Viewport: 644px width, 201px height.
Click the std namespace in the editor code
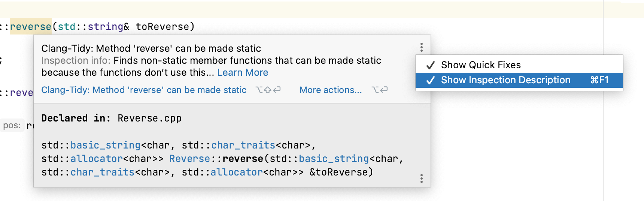(x=67, y=27)
